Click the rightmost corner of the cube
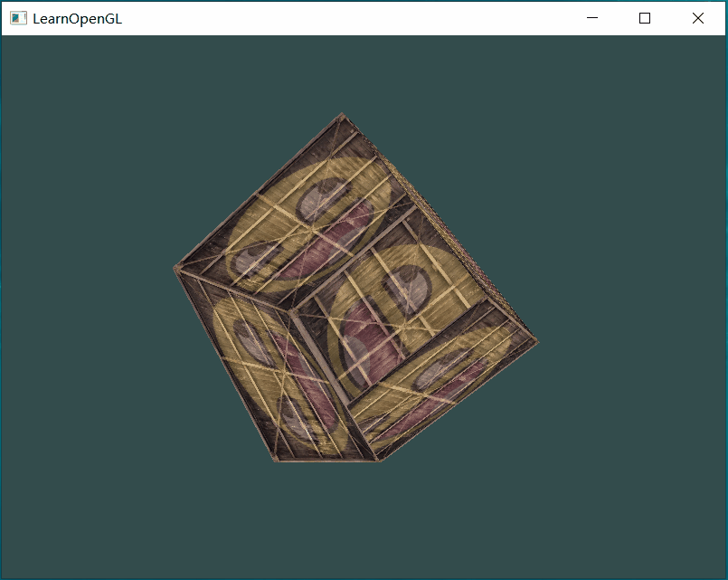 click(537, 341)
